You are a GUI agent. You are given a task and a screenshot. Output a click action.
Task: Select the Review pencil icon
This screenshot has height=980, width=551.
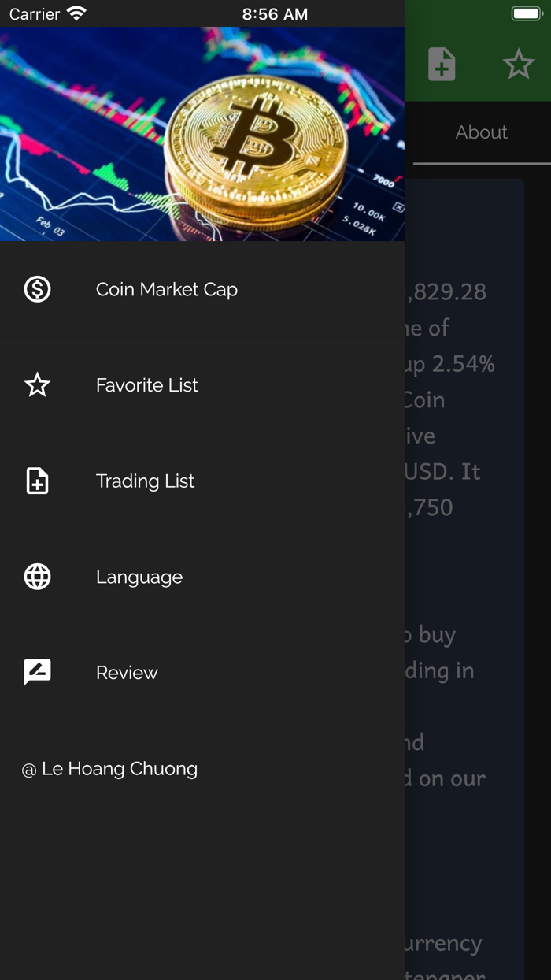[37, 672]
